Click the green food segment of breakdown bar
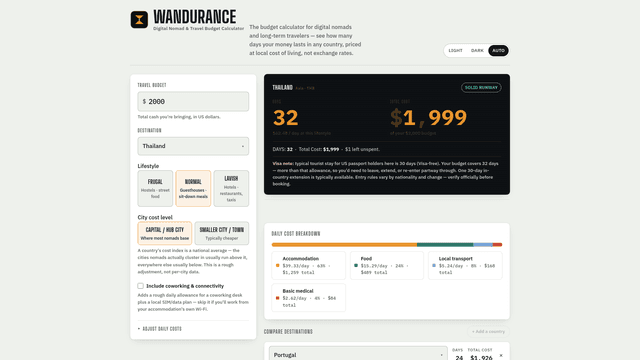 tap(445, 245)
